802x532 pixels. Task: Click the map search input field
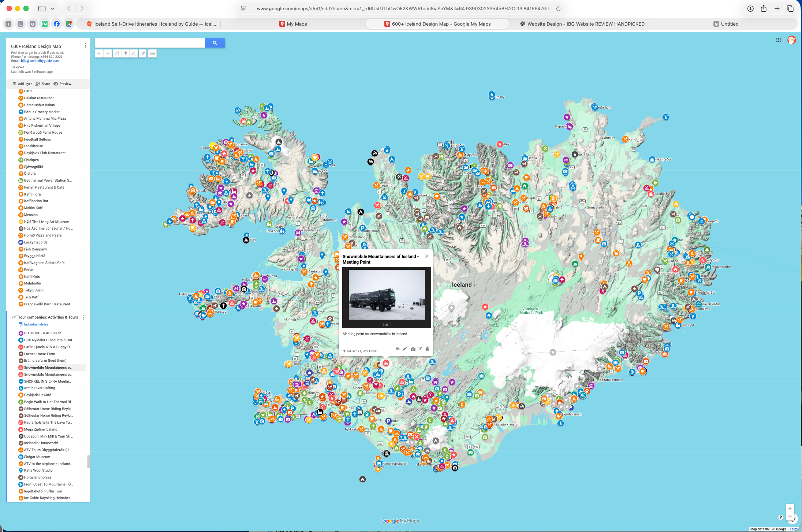pyautogui.click(x=150, y=43)
